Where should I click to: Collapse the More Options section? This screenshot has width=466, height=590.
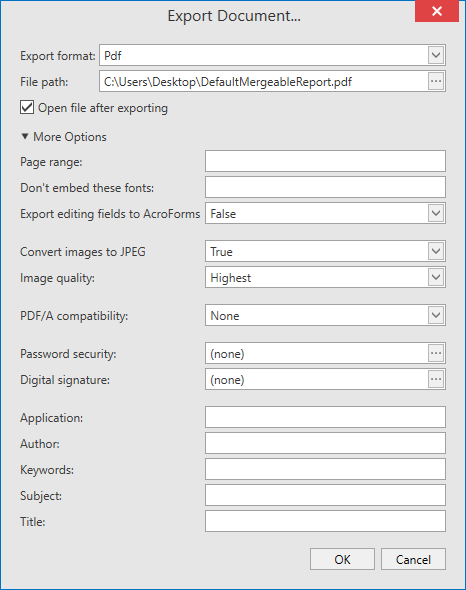(x=25, y=136)
